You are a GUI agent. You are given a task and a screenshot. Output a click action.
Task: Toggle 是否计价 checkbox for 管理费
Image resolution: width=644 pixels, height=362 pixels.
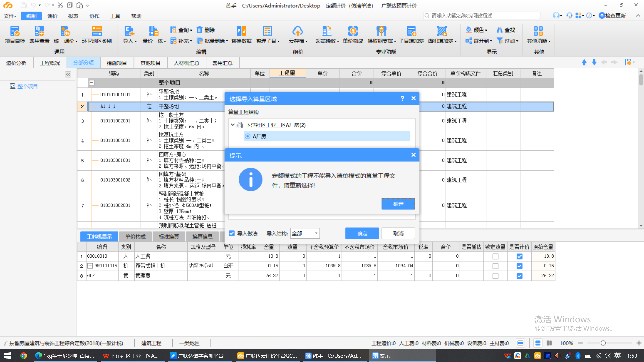[x=519, y=276]
